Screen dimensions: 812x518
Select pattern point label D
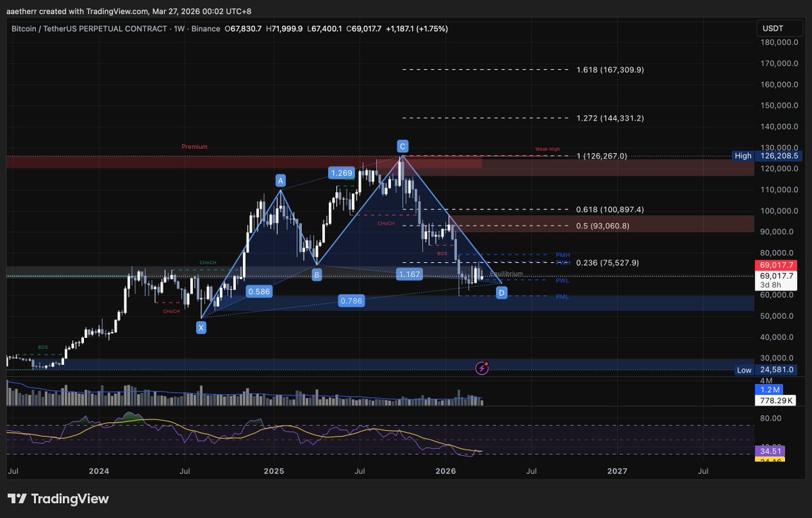(501, 293)
